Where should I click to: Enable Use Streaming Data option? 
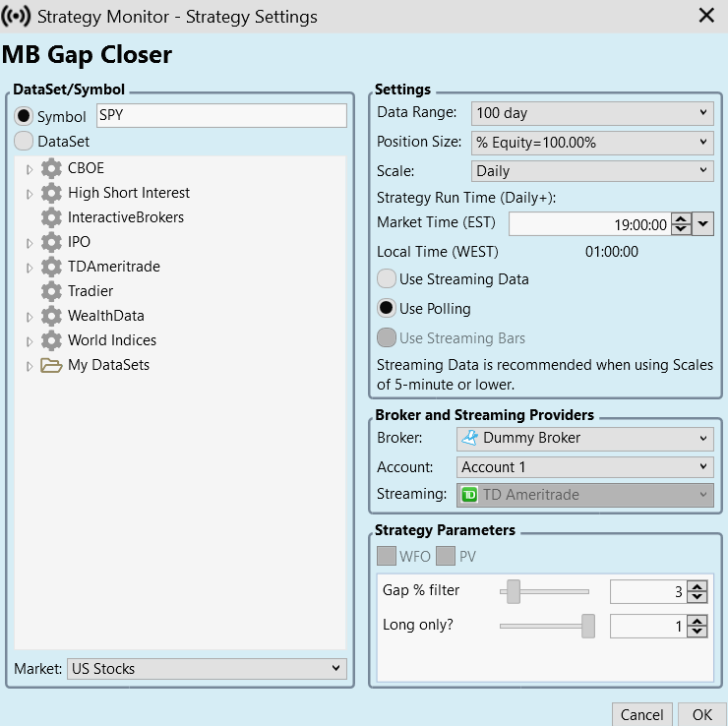tap(388, 279)
